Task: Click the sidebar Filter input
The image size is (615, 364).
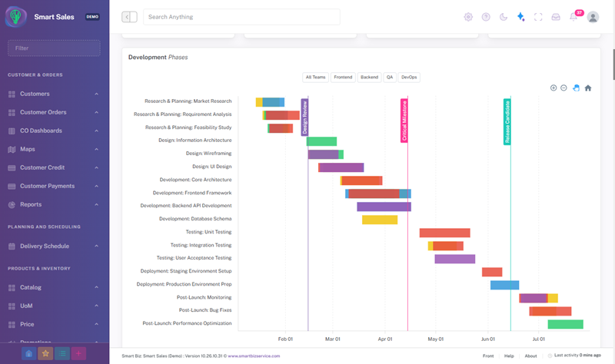Action: pyautogui.click(x=54, y=48)
